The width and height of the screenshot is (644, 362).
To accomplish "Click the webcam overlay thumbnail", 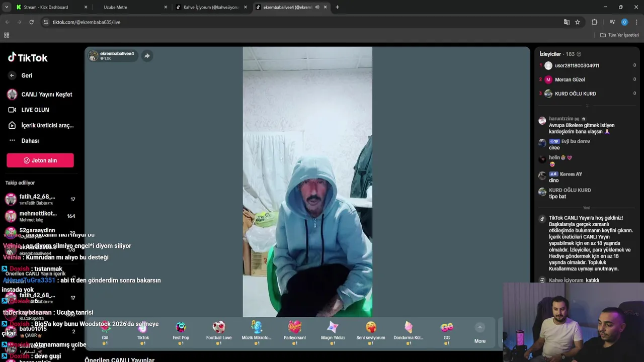I will pos(573,322).
